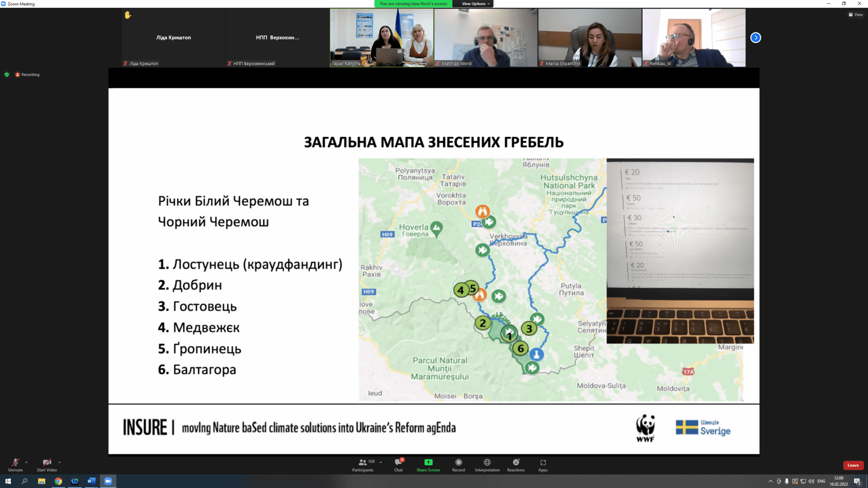The image size is (868, 488).
Task: Click the Matthias Worst video thumbnail
Action: click(486, 38)
